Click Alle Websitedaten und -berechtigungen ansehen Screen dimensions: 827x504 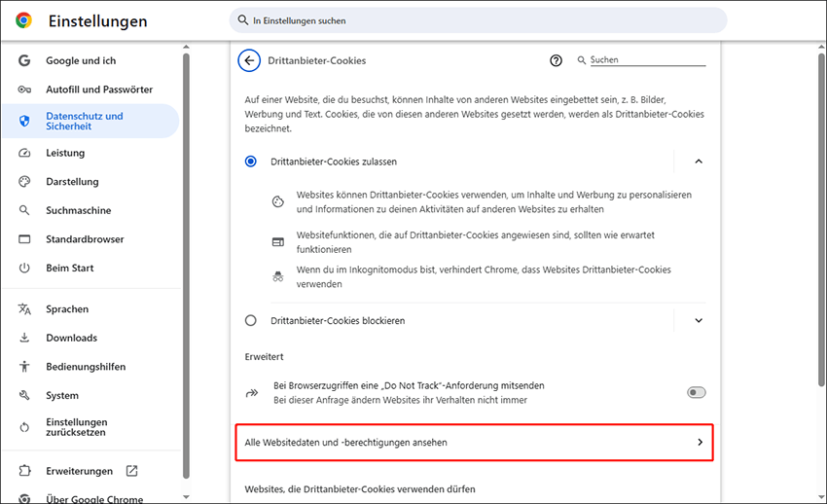coord(474,443)
